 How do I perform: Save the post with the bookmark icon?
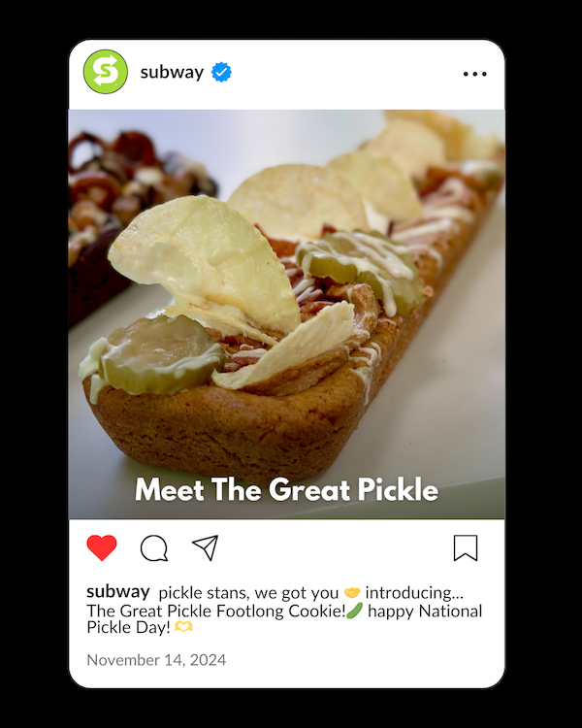click(x=466, y=547)
